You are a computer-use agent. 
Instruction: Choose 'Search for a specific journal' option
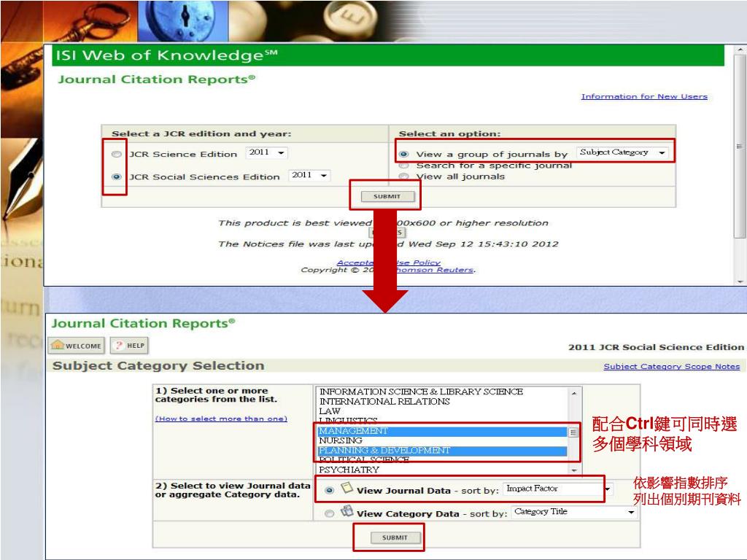click(404, 166)
